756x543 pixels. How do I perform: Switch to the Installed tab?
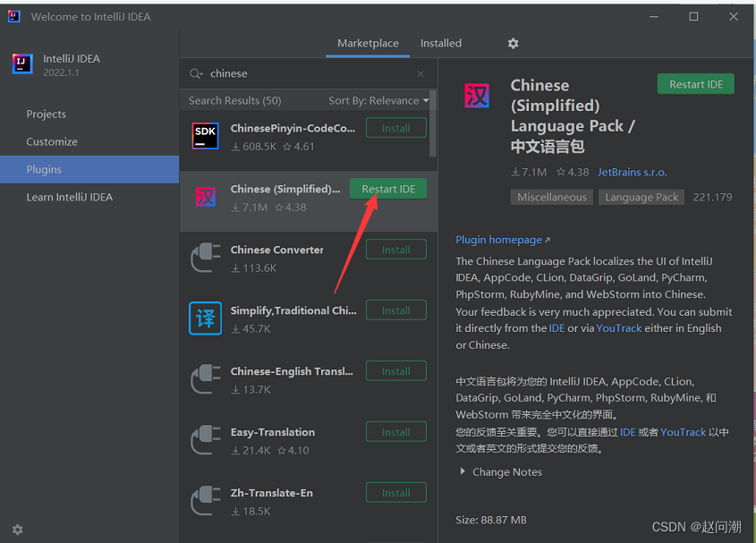pos(441,43)
